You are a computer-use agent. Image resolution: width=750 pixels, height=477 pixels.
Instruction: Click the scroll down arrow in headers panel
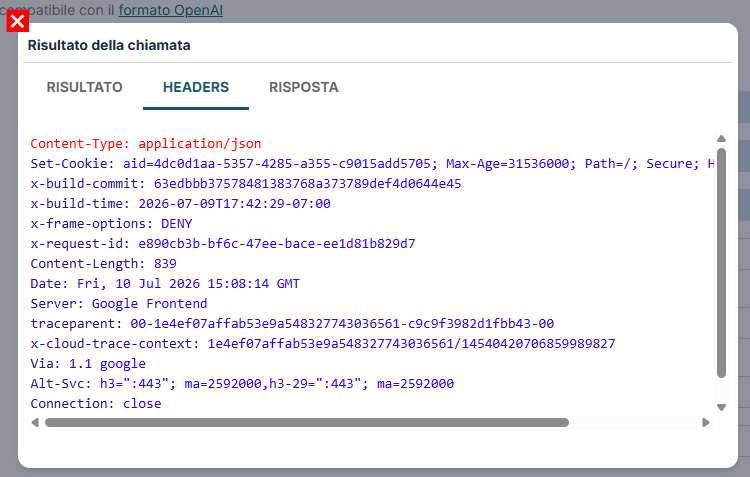721,408
